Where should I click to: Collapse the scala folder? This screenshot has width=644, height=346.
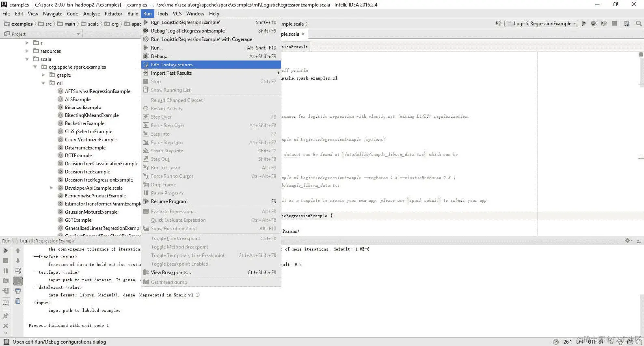point(27,59)
